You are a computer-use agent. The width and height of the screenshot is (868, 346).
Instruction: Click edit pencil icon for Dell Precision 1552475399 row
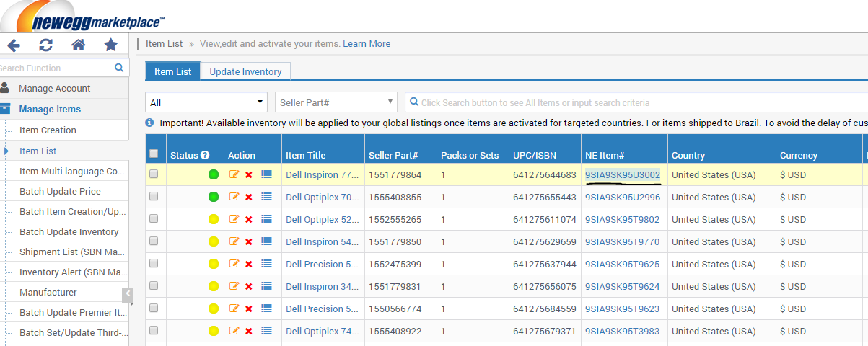(234, 264)
